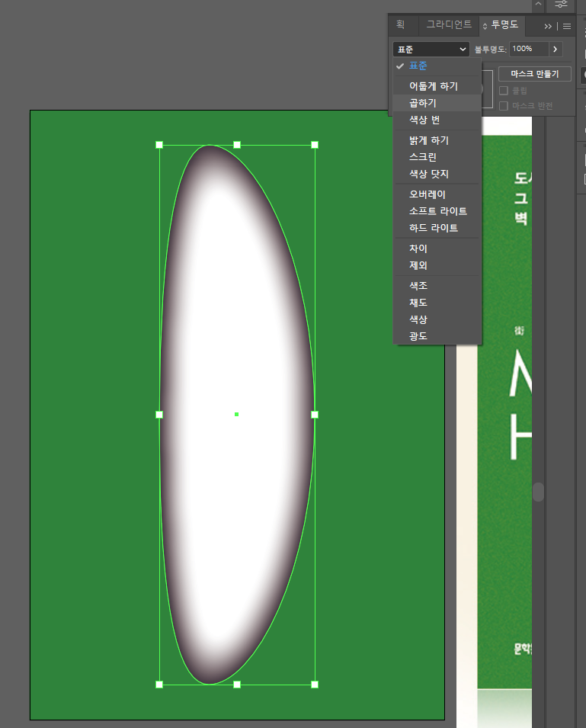The image size is (586, 728).
Task: Choose 소프트 라이트 blend mode
Action: (x=437, y=211)
